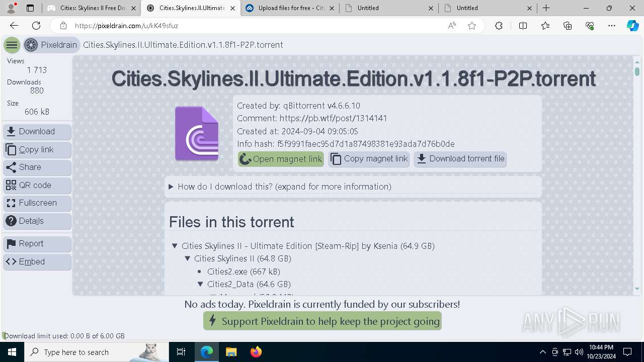The width and height of the screenshot is (644, 362).
Task: Open volume control in tray
Action: [x=579, y=352]
